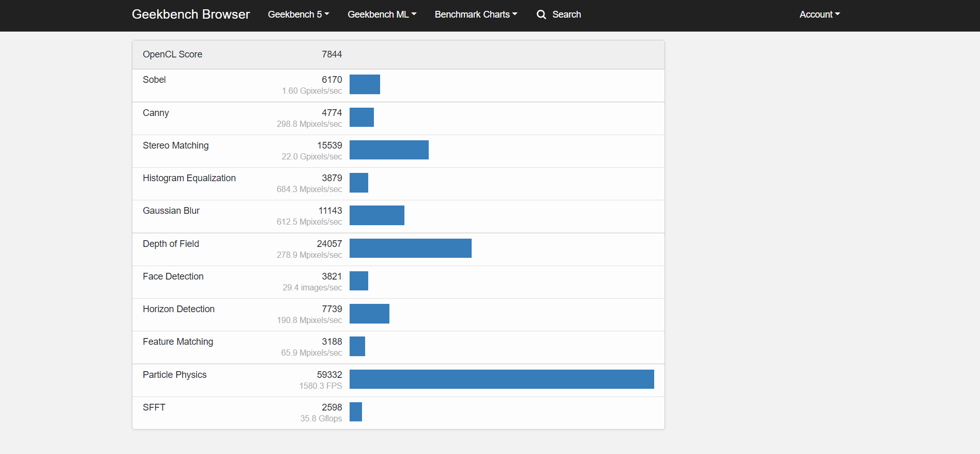The width and height of the screenshot is (980, 454).
Task: Click the Stereo Matching score bar
Action: point(389,150)
